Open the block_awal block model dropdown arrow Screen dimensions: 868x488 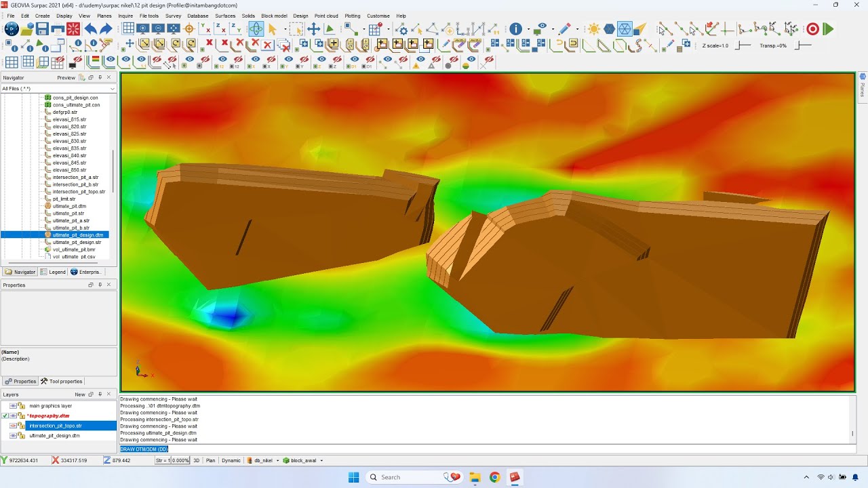pyautogui.click(x=321, y=461)
